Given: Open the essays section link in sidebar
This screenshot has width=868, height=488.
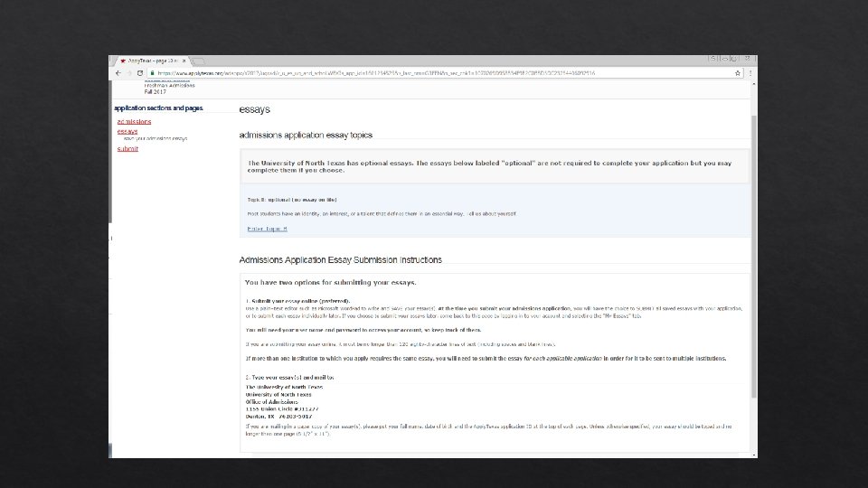Looking at the screenshot, I should 127,132.
